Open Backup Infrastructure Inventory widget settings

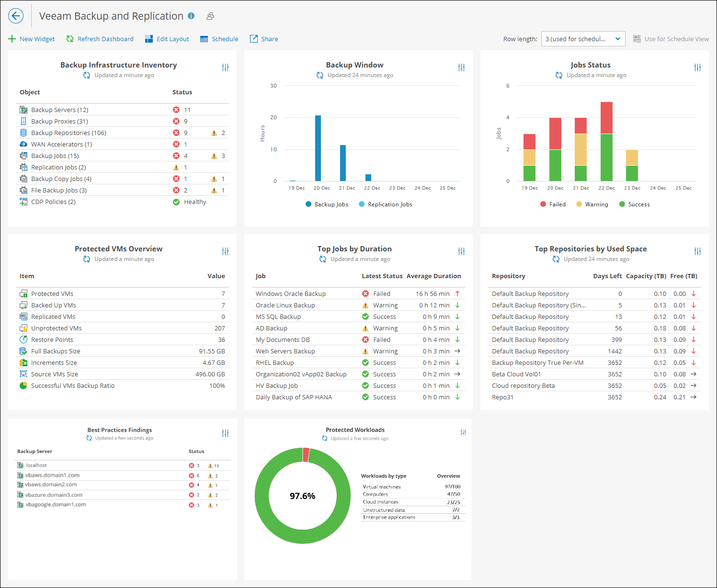click(225, 68)
